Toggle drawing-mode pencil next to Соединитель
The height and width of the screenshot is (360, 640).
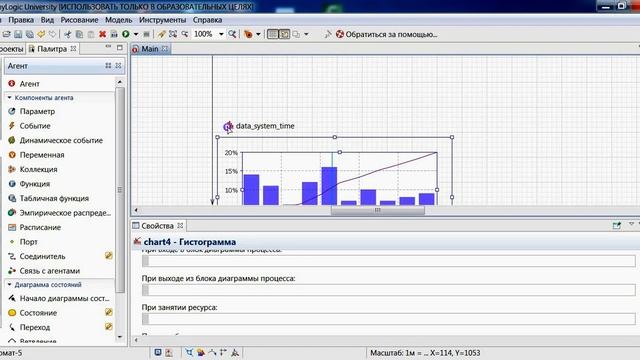pyautogui.click(x=109, y=256)
